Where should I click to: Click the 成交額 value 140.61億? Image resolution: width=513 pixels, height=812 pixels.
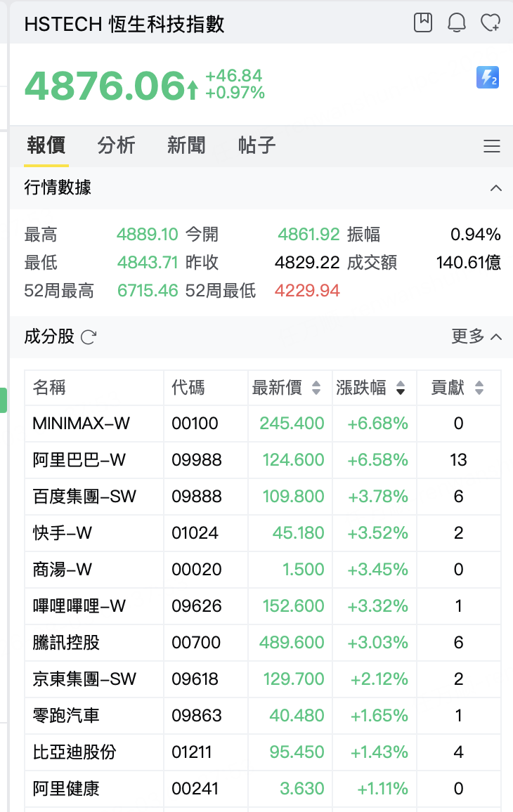coord(469,263)
